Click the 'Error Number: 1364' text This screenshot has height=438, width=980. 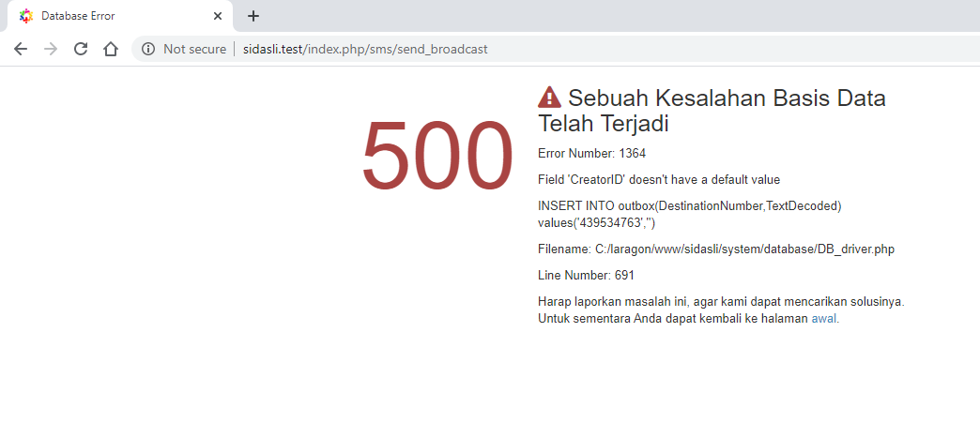pyautogui.click(x=592, y=154)
